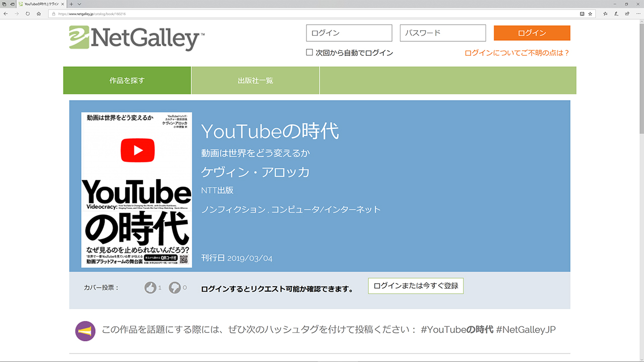644x362 pixels.
Task: Go to browser Home page icon
Action: tap(39, 14)
